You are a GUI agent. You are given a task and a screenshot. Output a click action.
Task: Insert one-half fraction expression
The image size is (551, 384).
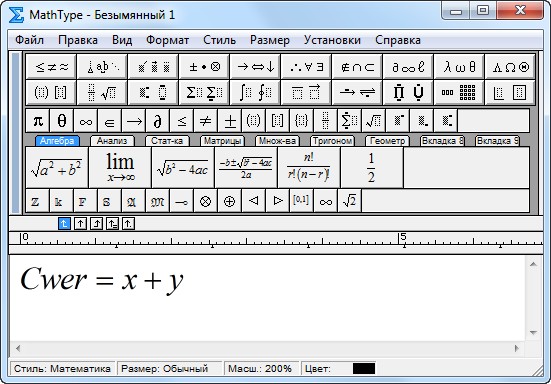(x=371, y=168)
